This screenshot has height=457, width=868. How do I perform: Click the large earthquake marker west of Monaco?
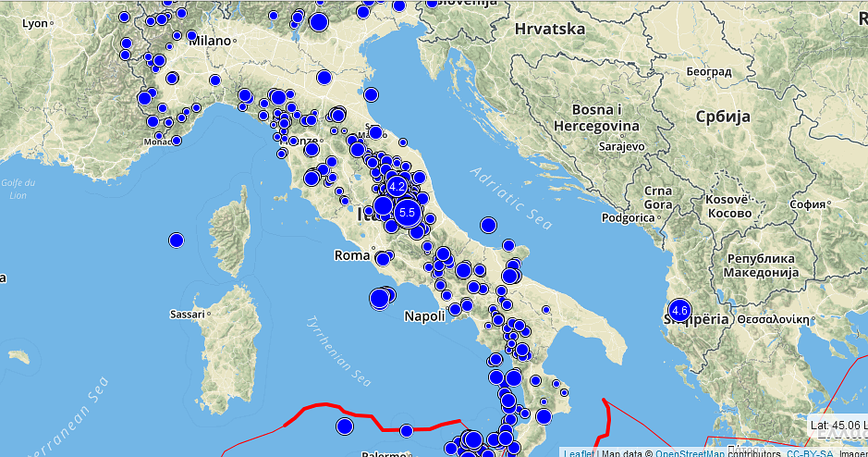[x=144, y=97]
